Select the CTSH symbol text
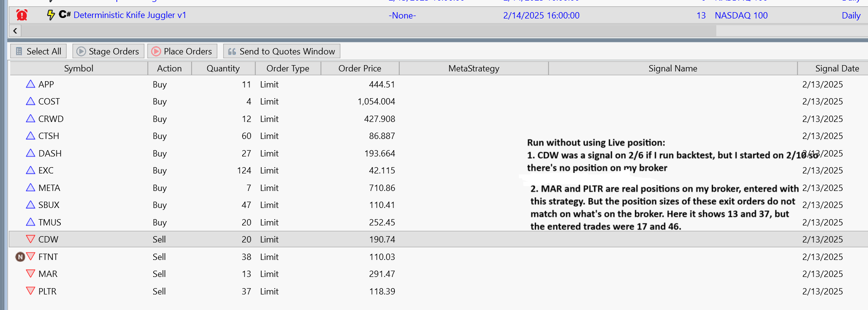 click(49, 136)
